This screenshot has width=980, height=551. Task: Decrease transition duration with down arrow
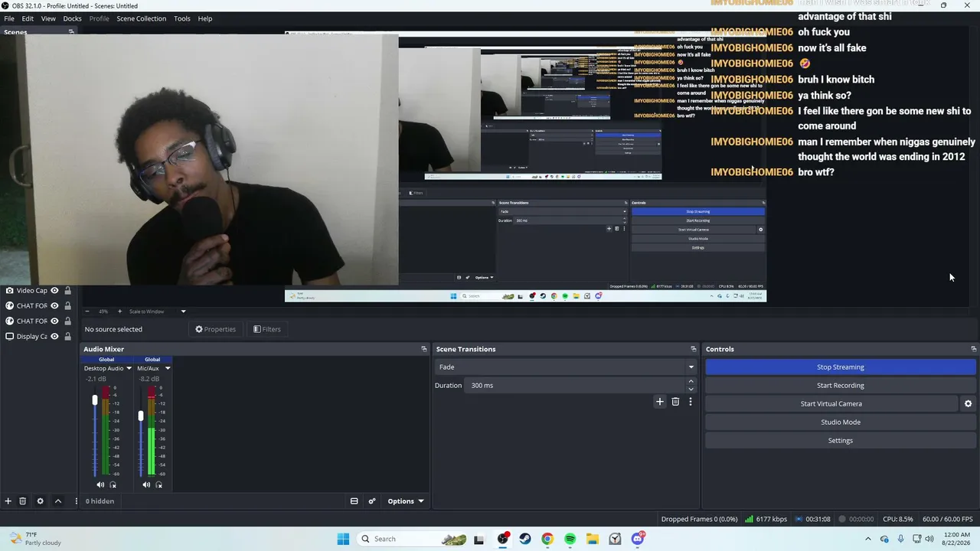coord(691,389)
